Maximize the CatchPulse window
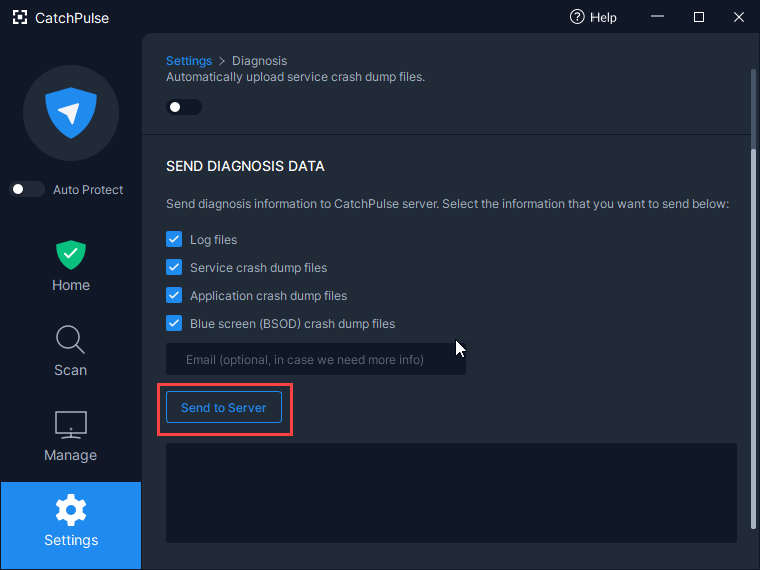 698,17
